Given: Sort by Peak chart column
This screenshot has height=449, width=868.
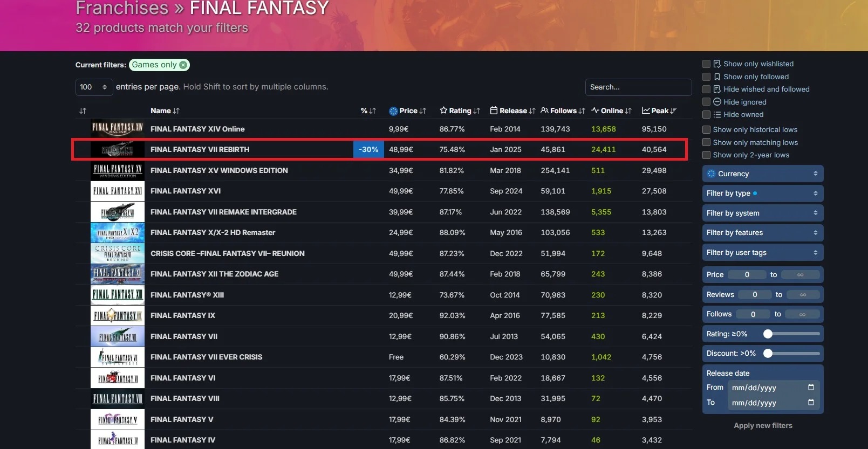Looking at the screenshot, I should [x=659, y=110].
